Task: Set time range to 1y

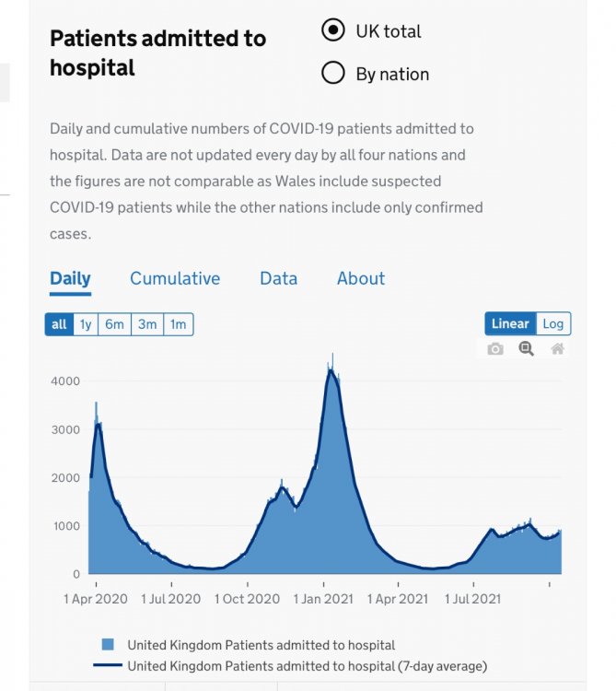Action: 86,324
